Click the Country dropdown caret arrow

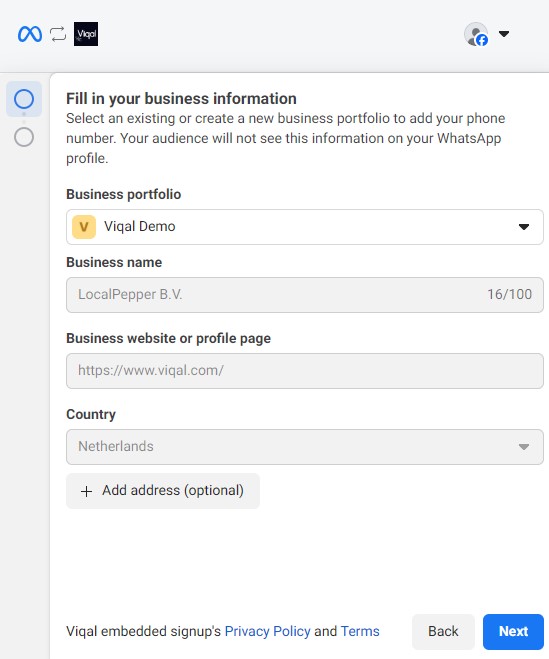tap(524, 447)
